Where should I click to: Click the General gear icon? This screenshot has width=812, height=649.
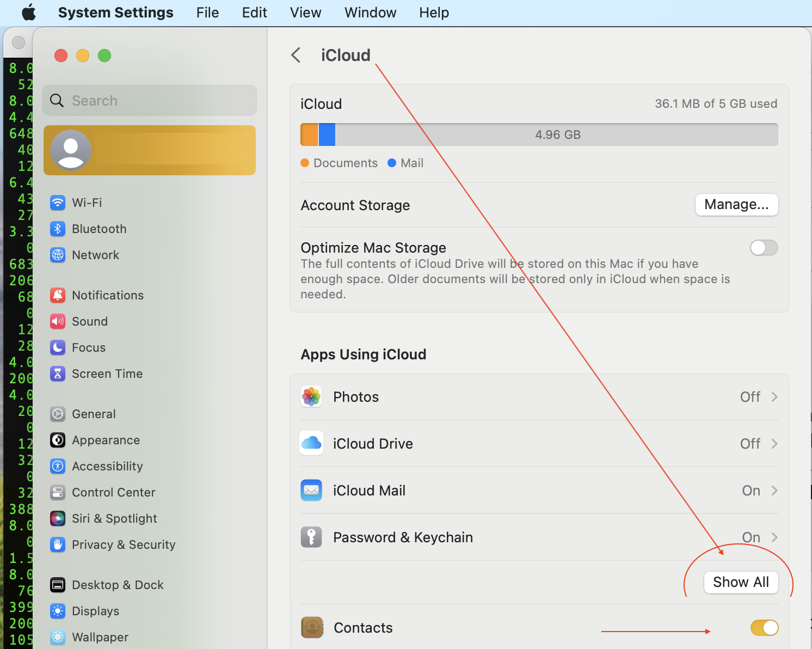pyautogui.click(x=58, y=414)
